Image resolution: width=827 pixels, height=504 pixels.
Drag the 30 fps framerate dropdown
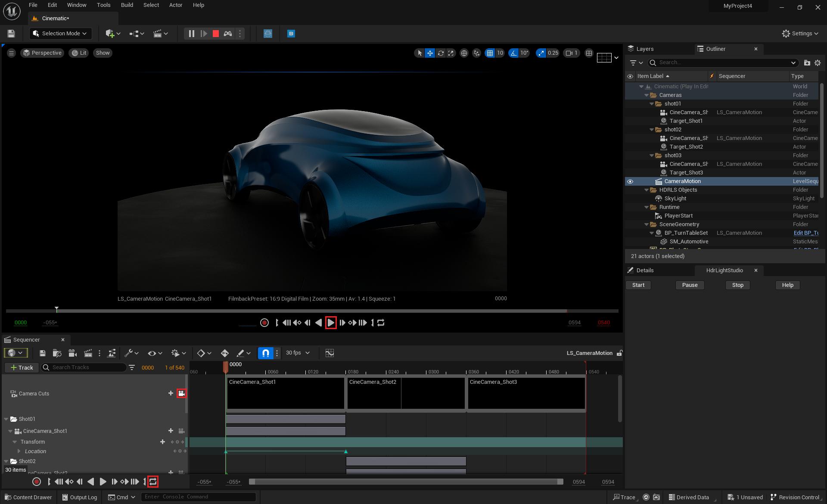(298, 353)
